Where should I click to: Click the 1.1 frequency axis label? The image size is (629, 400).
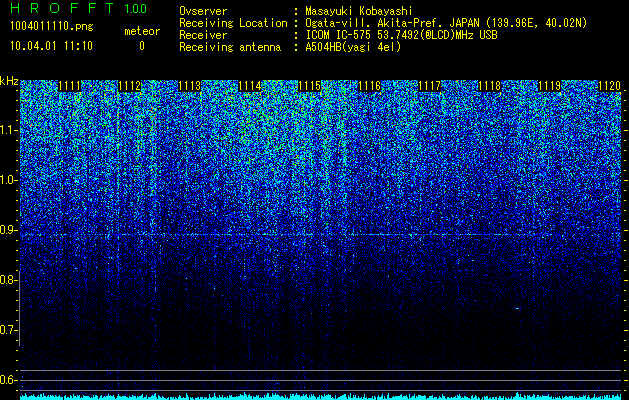[x=8, y=130]
